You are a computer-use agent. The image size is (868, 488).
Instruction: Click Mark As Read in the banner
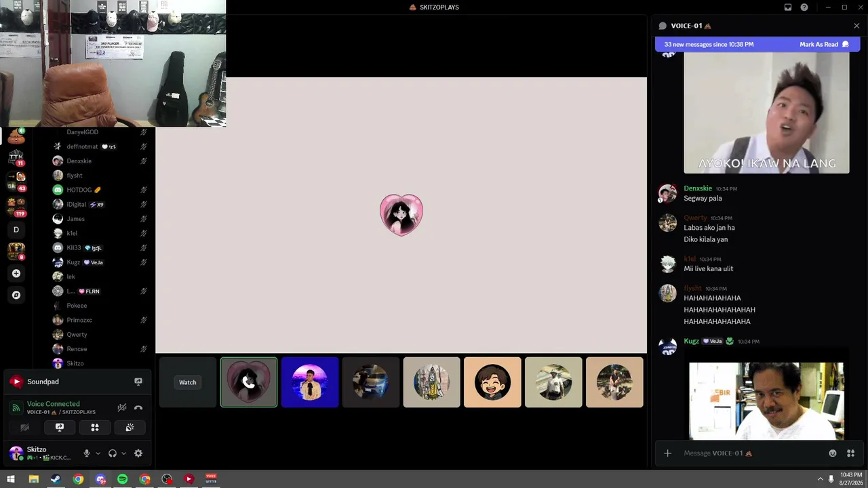pyautogui.click(x=824, y=44)
